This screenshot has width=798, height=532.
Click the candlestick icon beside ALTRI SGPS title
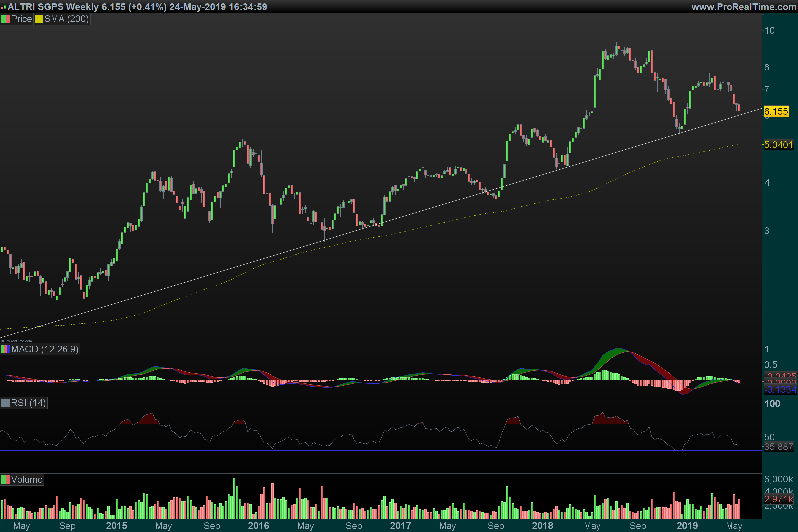tap(3, 7)
